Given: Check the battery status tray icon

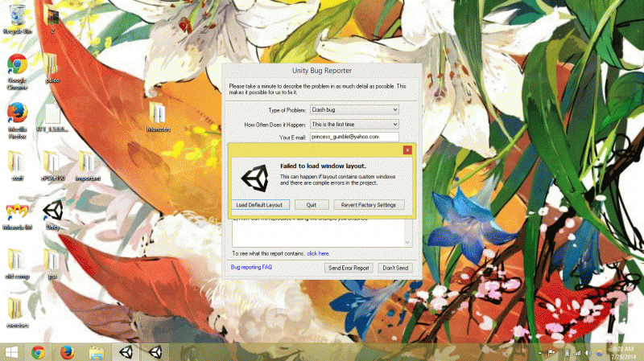Looking at the screenshot, I should 567,353.
